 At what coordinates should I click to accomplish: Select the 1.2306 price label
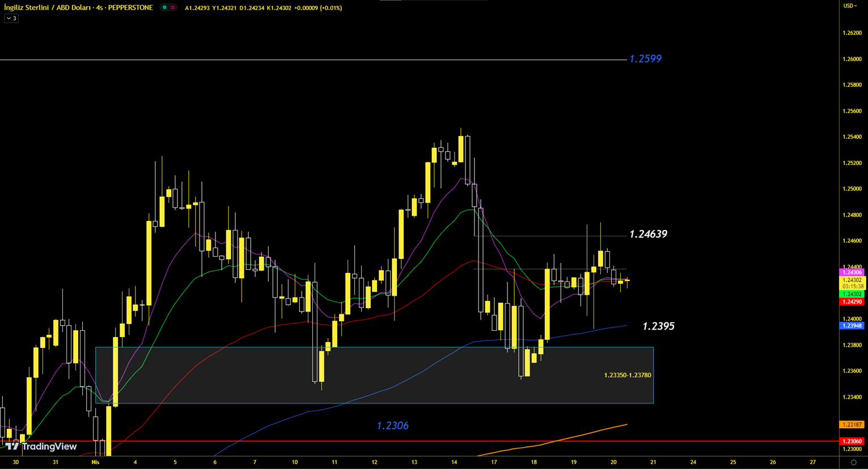point(392,425)
